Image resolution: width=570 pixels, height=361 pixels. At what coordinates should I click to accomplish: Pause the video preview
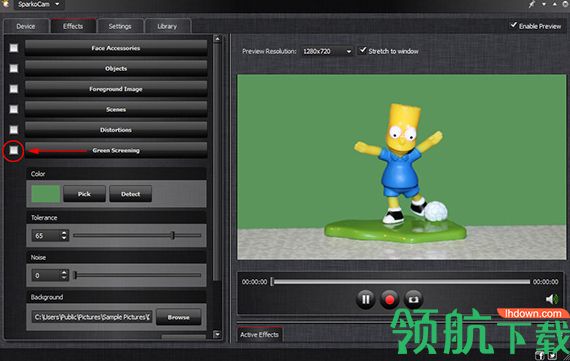tap(365, 299)
